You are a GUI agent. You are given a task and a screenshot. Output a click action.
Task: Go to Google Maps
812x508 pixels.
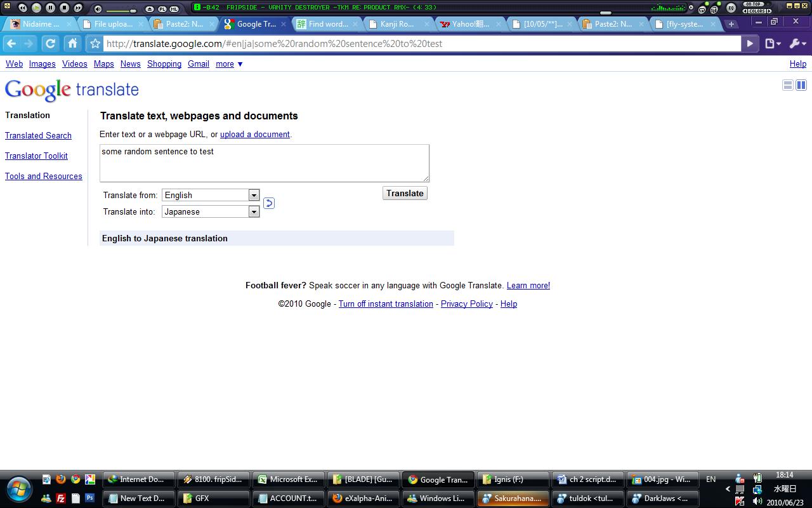coord(104,64)
